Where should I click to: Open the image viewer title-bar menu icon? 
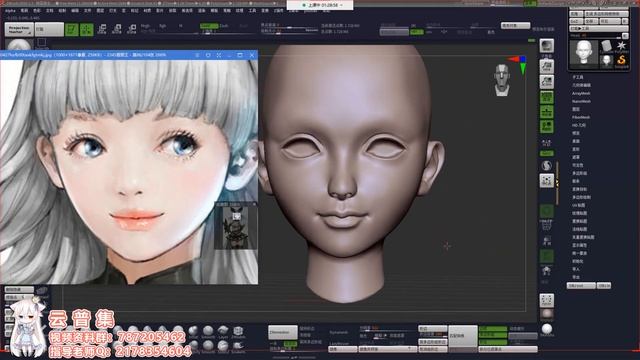[x=197, y=55]
